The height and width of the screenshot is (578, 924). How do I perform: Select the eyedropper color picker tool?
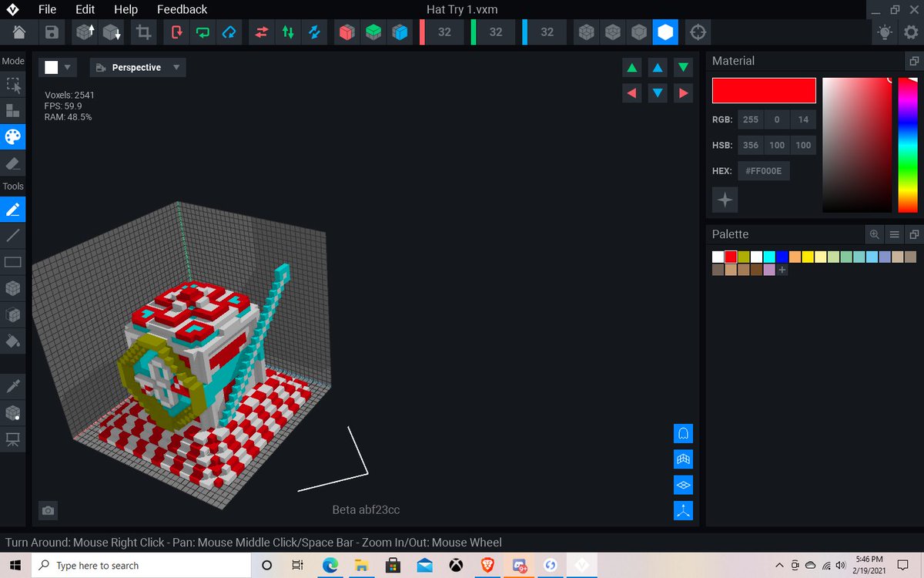(12, 385)
